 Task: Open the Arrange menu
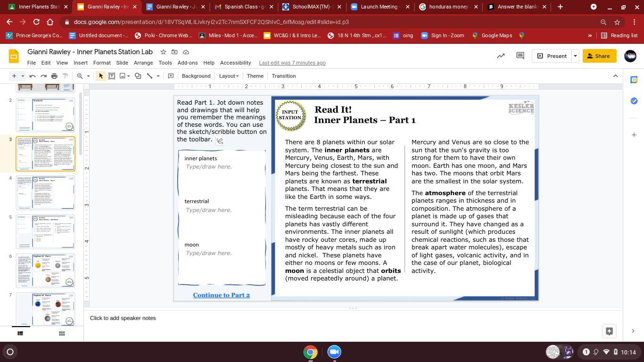[x=143, y=63]
